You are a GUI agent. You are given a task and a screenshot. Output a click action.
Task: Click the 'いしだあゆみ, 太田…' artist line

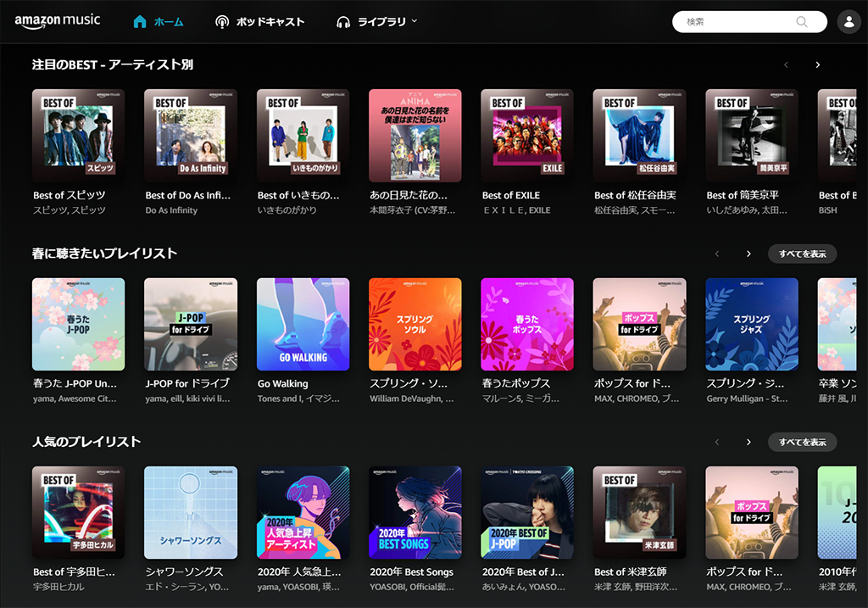(747, 210)
